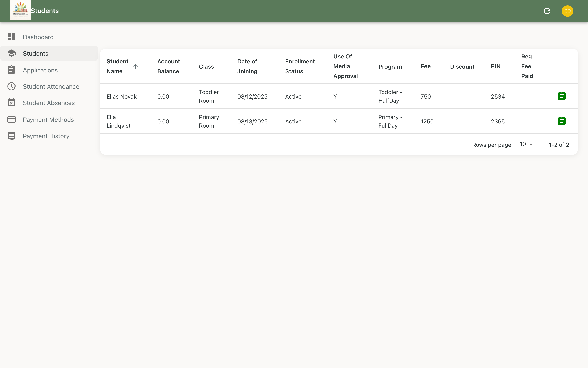Image resolution: width=588 pixels, height=368 pixels.
Task: Click the Students graduation cap icon
Action: [11, 53]
